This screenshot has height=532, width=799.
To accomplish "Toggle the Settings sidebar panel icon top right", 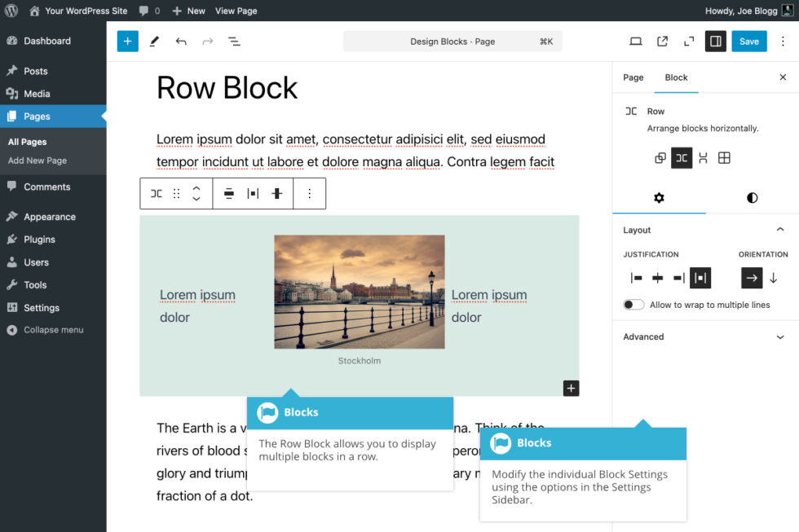I will click(715, 41).
